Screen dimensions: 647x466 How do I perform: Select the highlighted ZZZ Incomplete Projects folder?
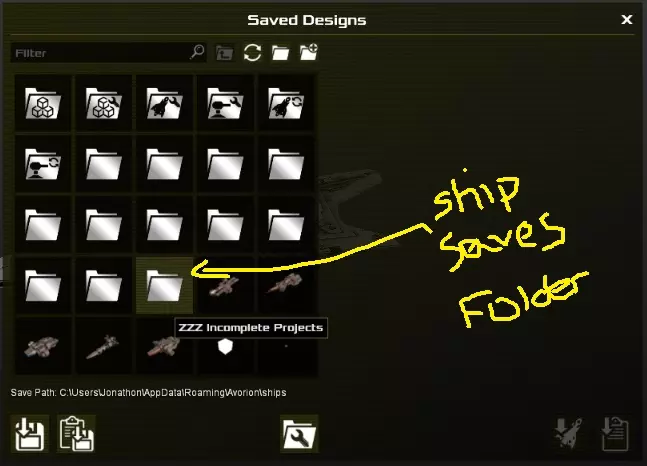[x=164, y=285]
